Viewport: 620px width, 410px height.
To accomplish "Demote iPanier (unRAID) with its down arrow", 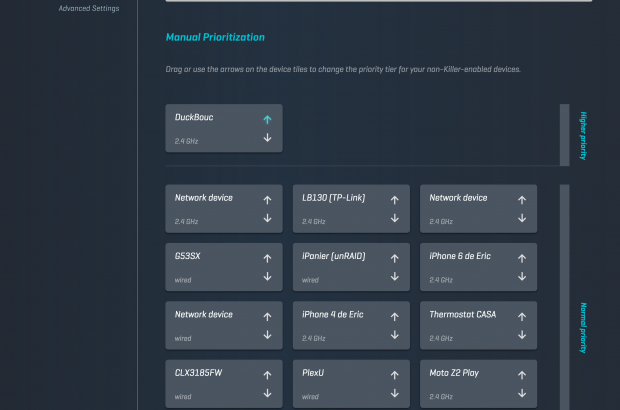I will point(394,277).
